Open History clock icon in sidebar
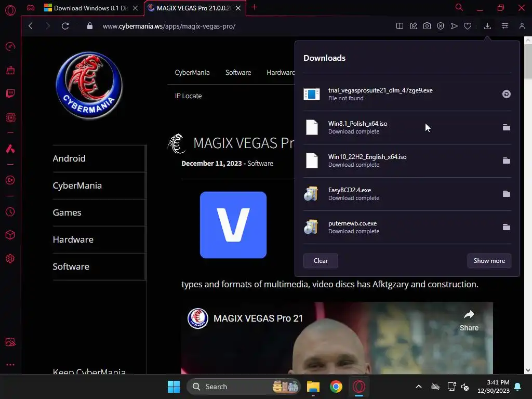532x399 pixels. tap(10, 212)
